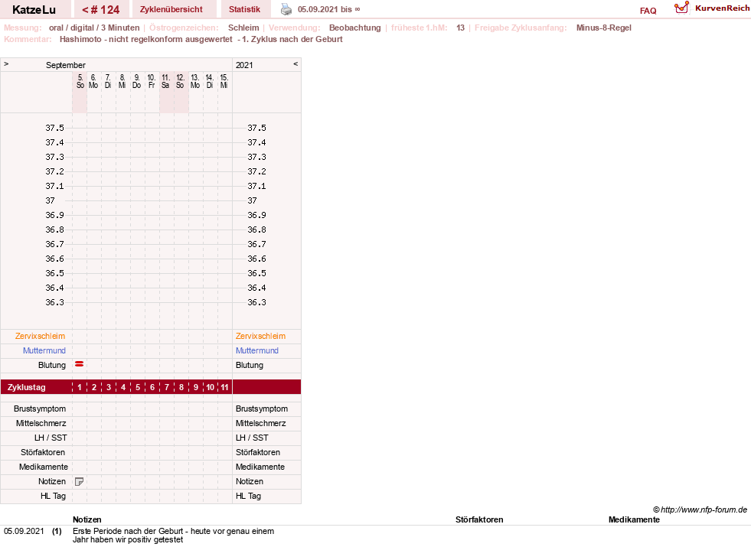Click the '15. Mi' date column header
The width and height of the screenshot is (751, 560).
[x=224, y=81]
